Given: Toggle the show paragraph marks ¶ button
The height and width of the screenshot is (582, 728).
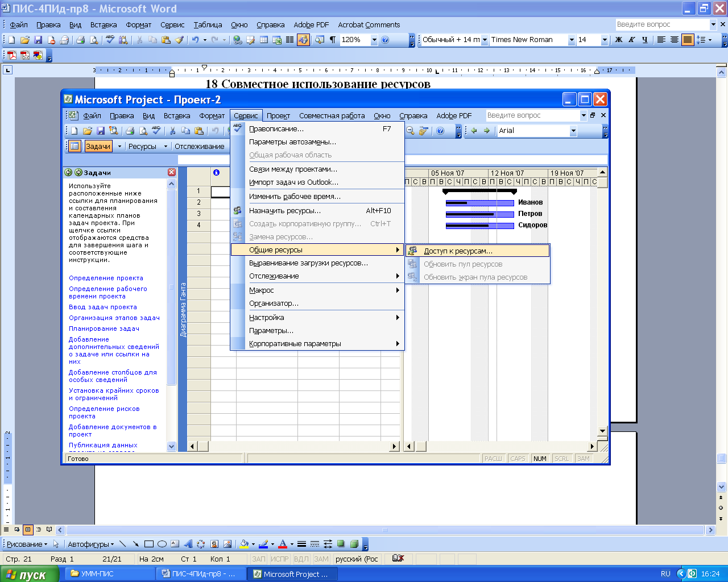Looking at the screenshot, I should [x=333, y=40].
